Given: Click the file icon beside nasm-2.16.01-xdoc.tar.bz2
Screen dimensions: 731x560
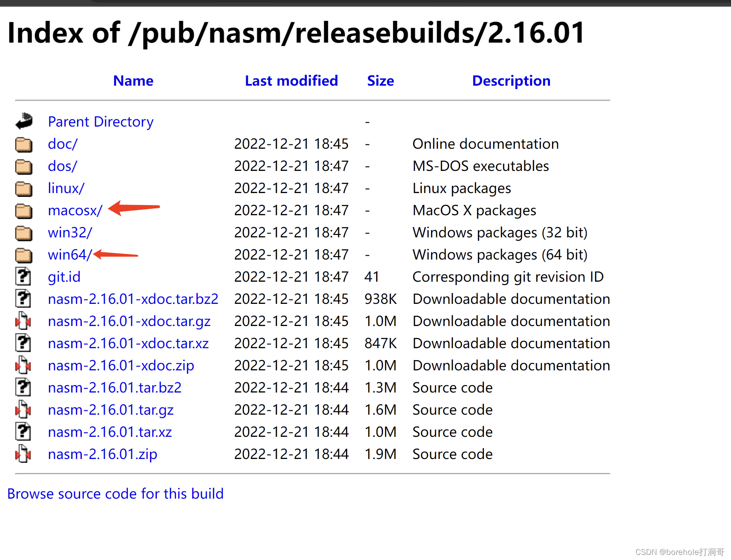Looking at the screenshot, I should point(23,299).
